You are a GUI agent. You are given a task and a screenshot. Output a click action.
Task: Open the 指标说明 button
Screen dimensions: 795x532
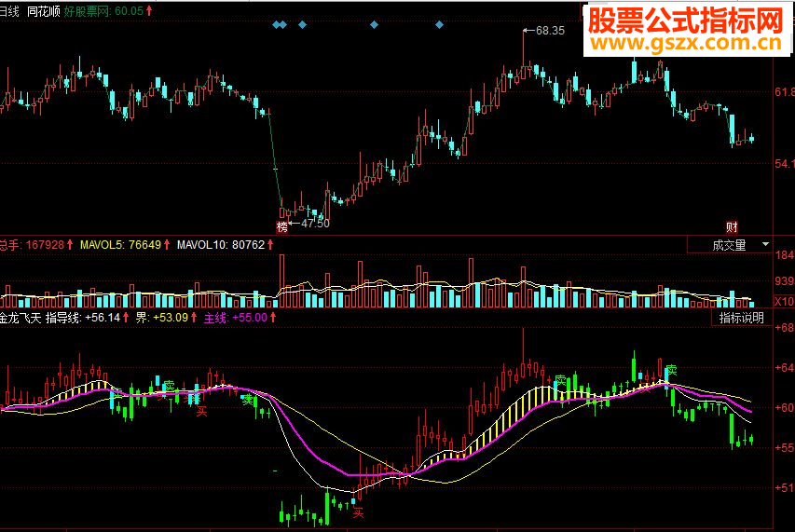741,318
